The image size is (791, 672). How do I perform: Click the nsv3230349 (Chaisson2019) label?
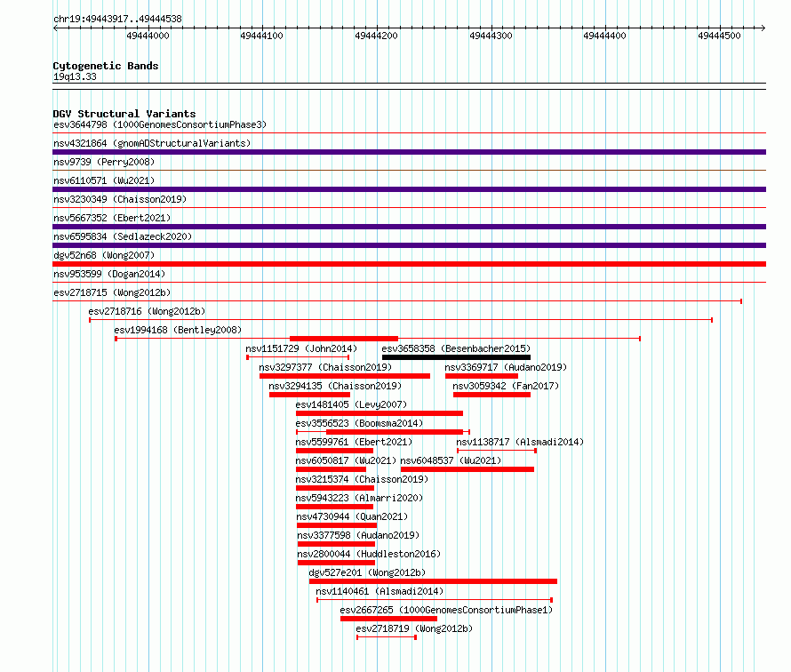[x=120, y=199]
